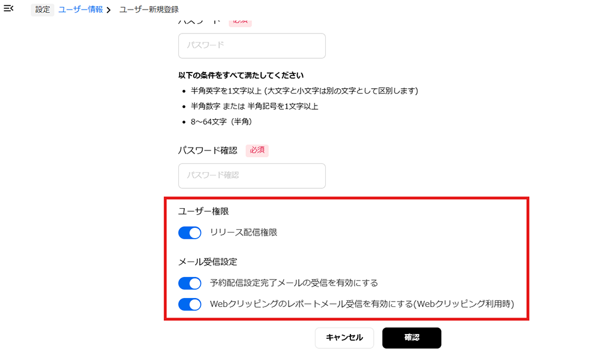Screen dimensions: 600x364
Task: Select the ユーザー新規登録 breadcrumb entry
Action: [150, 9]
